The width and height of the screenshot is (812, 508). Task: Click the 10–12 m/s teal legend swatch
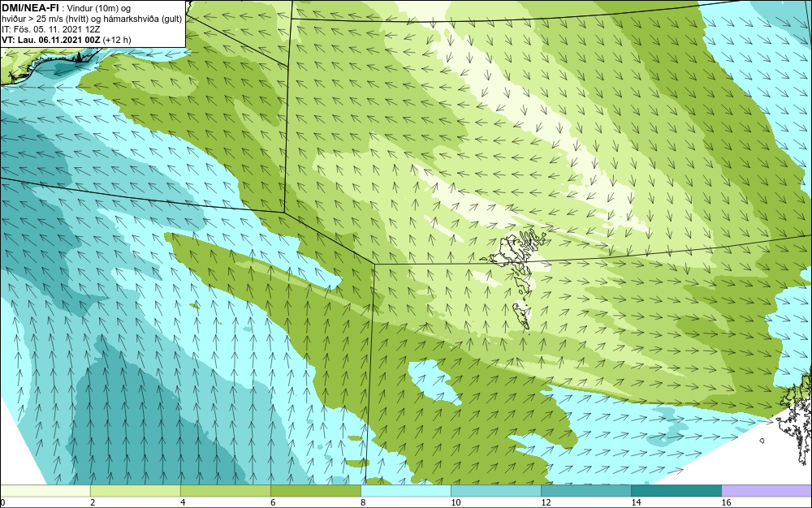495,490
